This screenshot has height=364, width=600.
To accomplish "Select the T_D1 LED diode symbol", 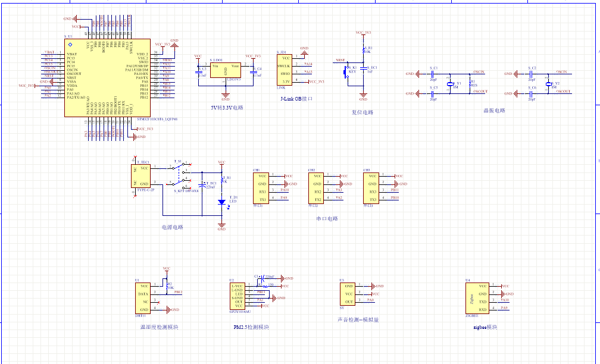I will (221, 202).
